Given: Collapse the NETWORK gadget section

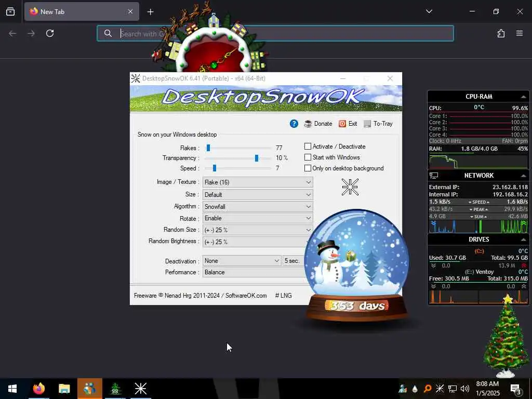Looking at the screenshot, I should 523,176.
